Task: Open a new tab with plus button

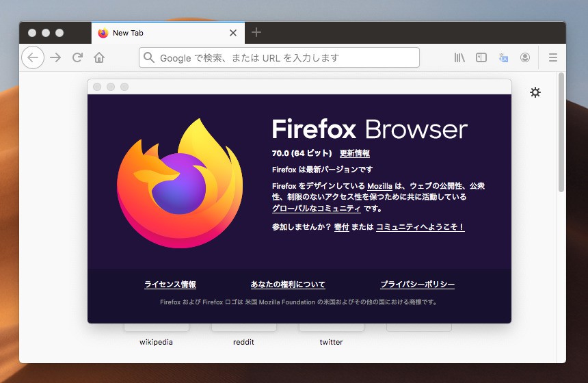Action: click(x=256, y=32)
